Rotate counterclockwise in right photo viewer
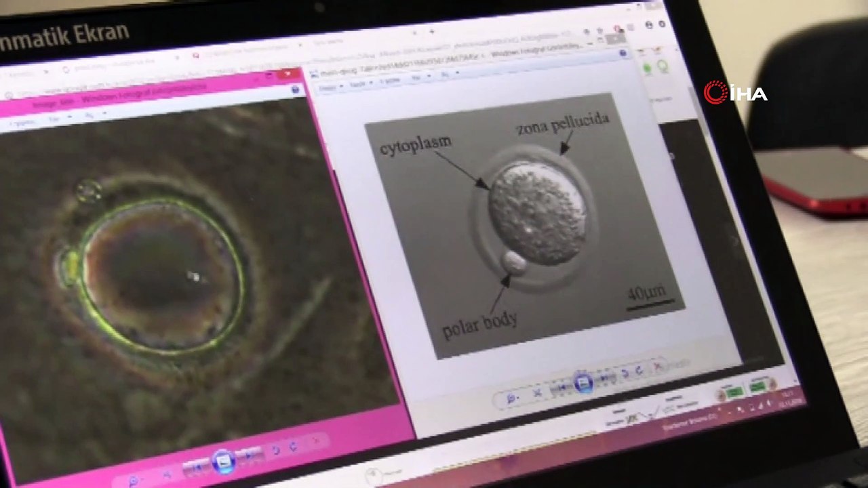The height and width of the screenshot is (488, 868). tap(625, 373)
